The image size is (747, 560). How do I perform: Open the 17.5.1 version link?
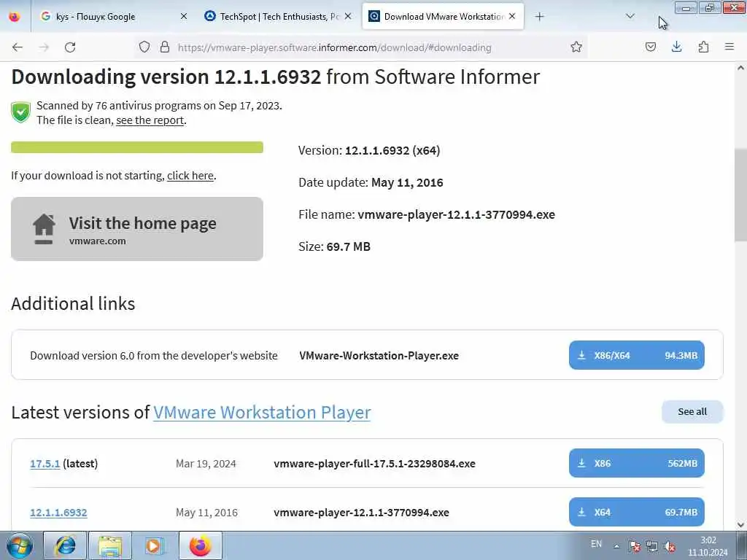coord(44,463)
